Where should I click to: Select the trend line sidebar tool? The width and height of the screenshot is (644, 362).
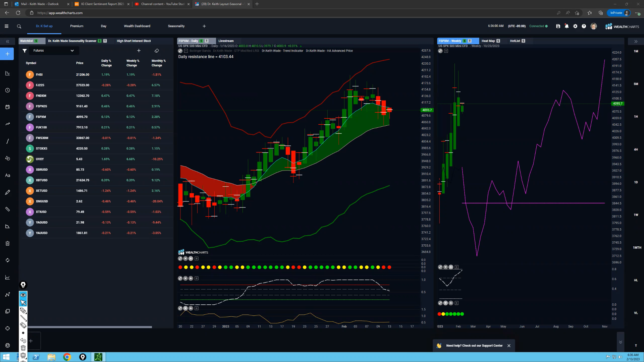tap(7, 124)
